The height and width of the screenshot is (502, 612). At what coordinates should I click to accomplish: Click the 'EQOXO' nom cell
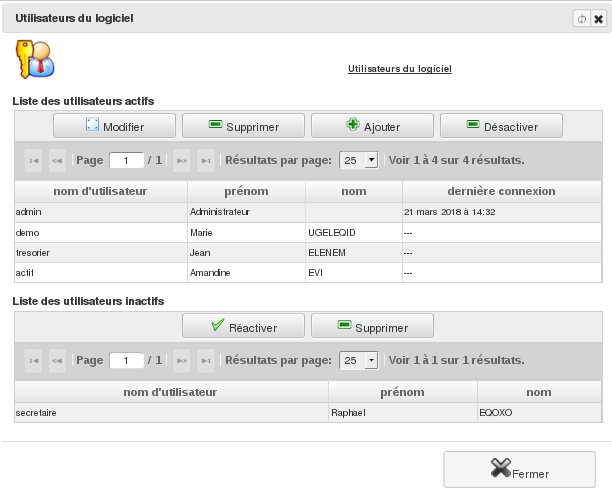point(539,413)
